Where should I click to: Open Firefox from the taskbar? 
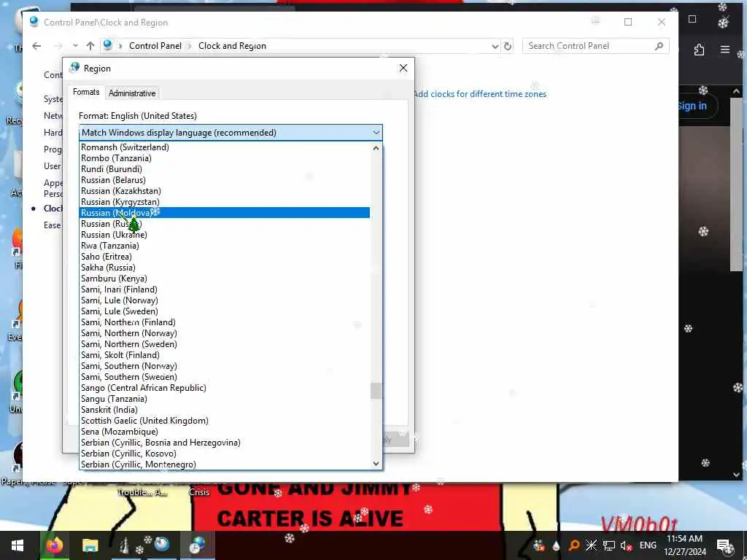coord(54,545)
